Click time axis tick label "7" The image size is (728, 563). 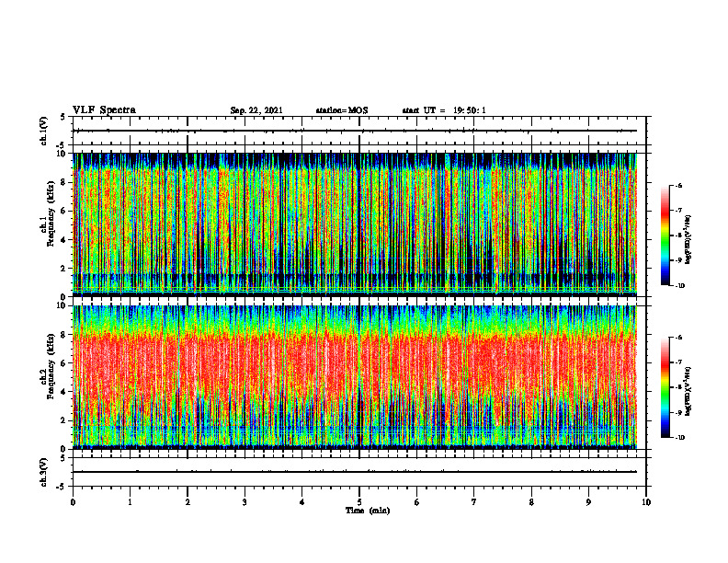tap(474, 501)
